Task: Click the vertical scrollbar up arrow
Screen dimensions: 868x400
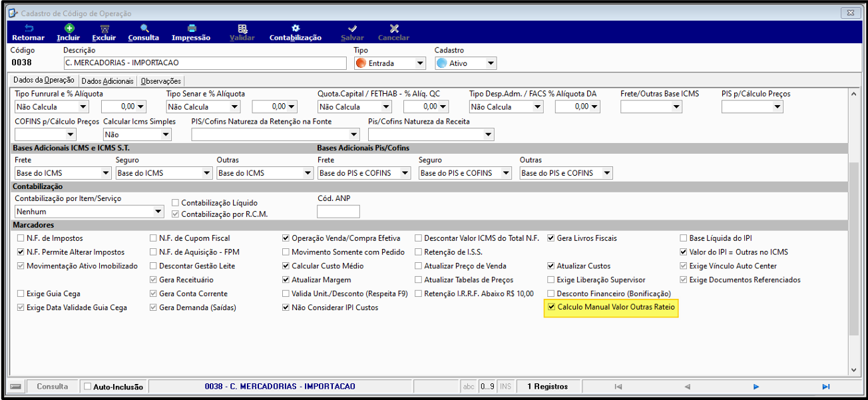Action: coord(854,94)
